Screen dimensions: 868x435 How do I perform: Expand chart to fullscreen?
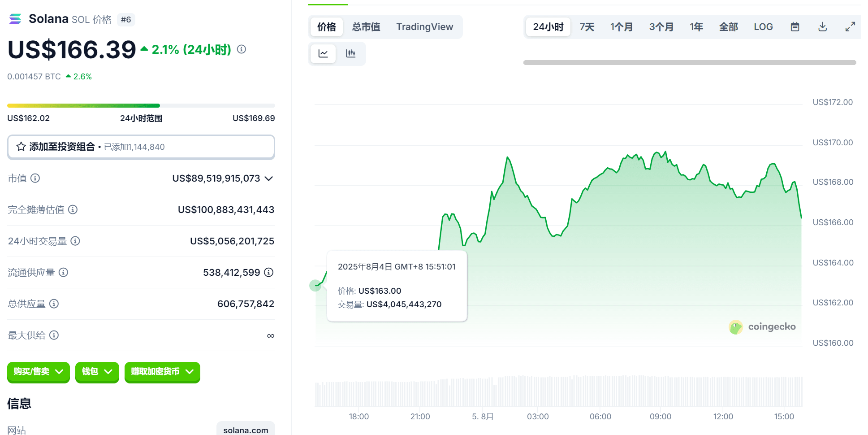coord(850,27)
